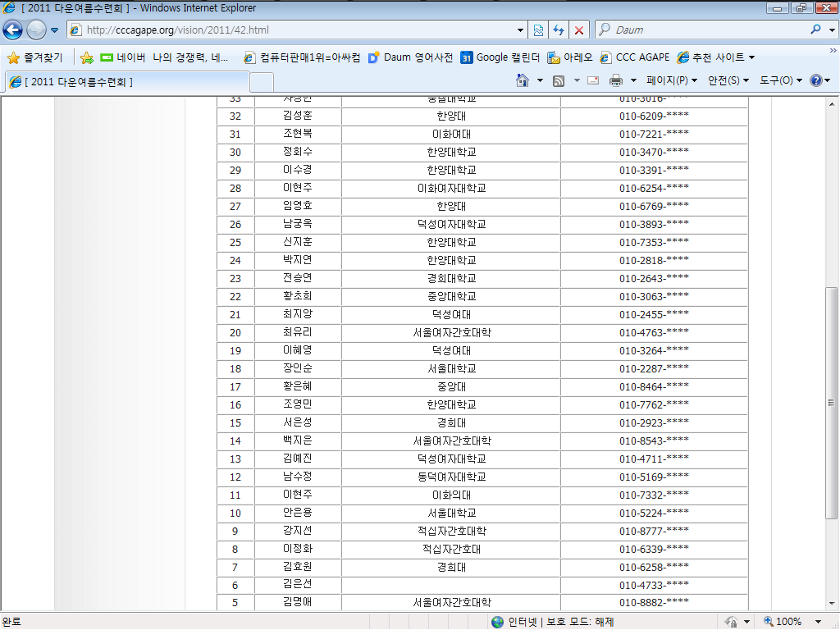Open the CCC AGAPE favorites link
Screen dimensions: 840x630
(x=634, y=57)
